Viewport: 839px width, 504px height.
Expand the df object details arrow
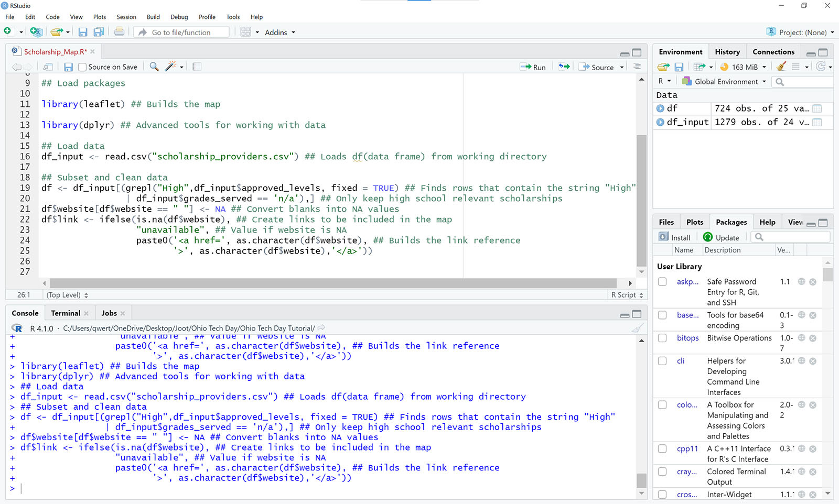point(660,108)
